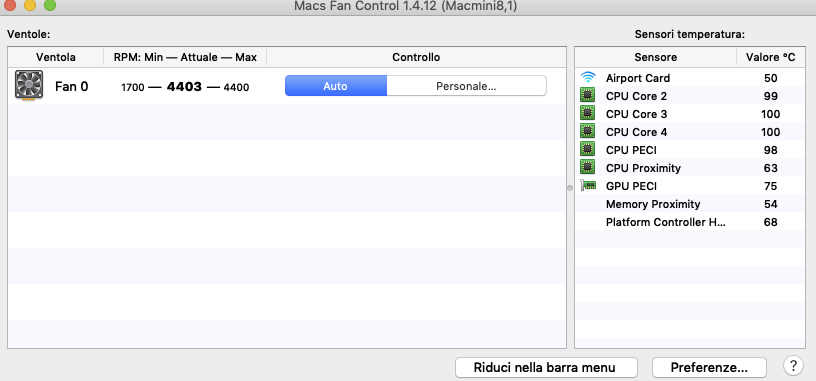Select the Platform Controller Hub sensor row

pyautogui.click(x=690, y=222)
